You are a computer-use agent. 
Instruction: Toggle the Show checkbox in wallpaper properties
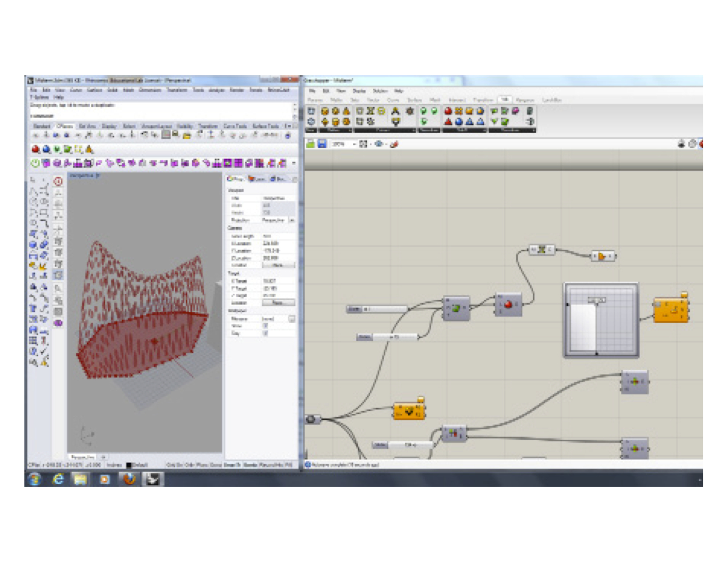(265, 326)
